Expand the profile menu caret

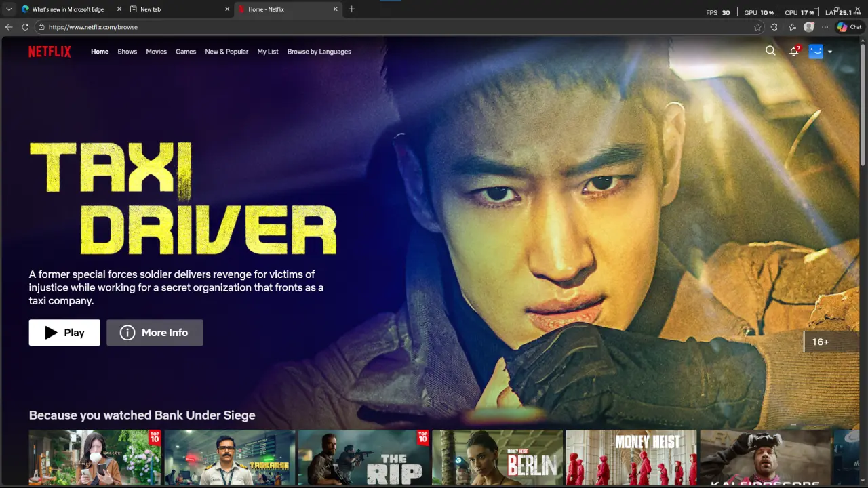[x=830, y=52]
